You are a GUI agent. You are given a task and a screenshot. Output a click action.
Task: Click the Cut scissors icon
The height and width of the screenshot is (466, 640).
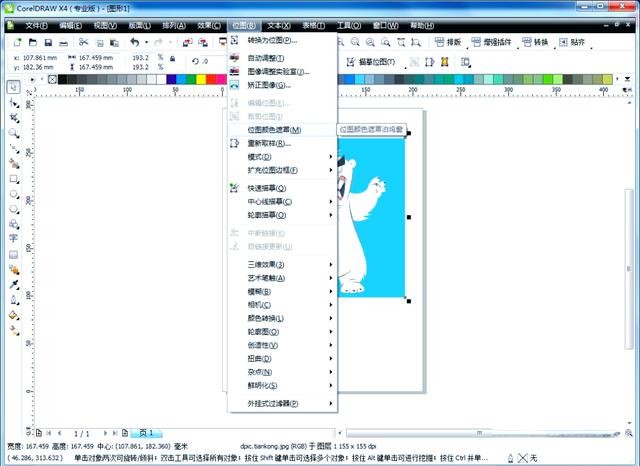(x=83, y=42)
